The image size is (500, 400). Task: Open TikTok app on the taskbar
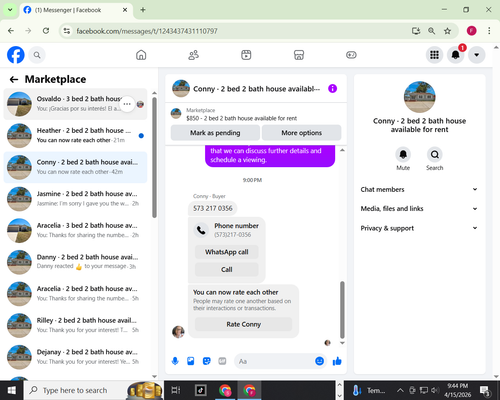coord(200,390)
